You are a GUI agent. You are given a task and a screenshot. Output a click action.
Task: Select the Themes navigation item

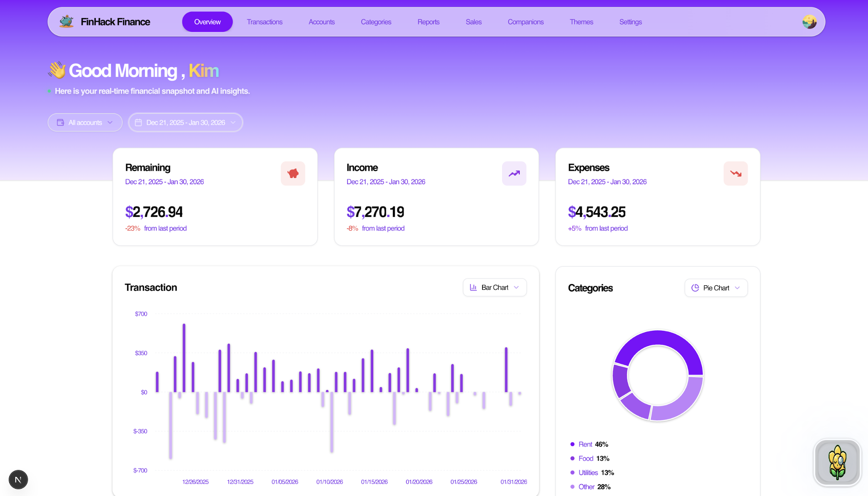point(581,22)
